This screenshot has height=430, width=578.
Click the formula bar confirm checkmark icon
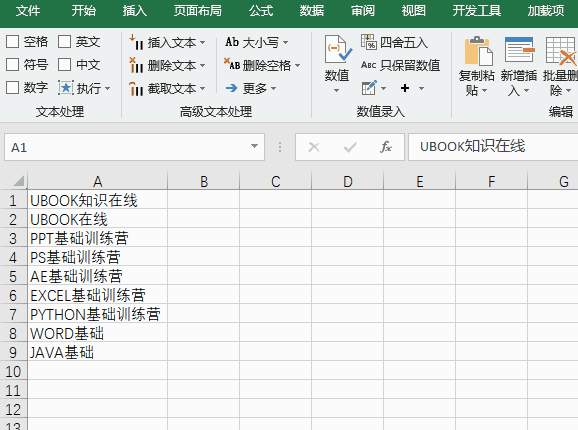coord(350,147)
